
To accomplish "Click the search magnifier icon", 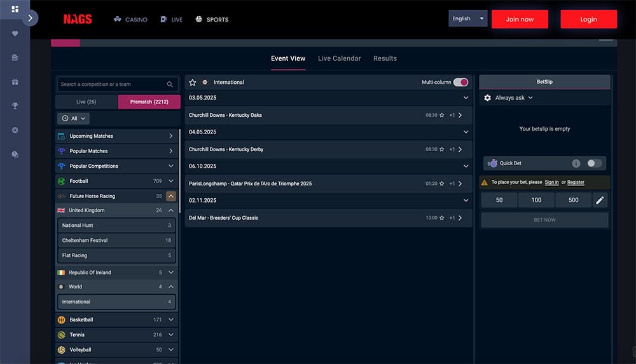I will coord(170,84).
